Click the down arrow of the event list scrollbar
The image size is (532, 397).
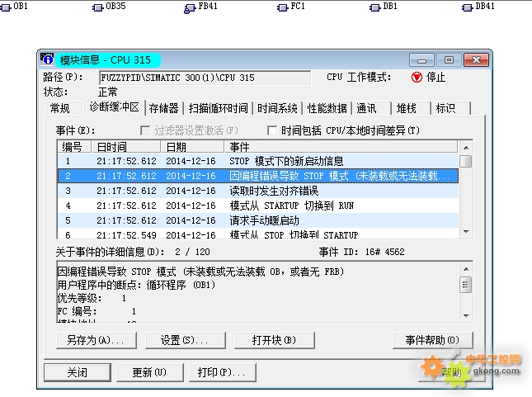click(466, 232)
